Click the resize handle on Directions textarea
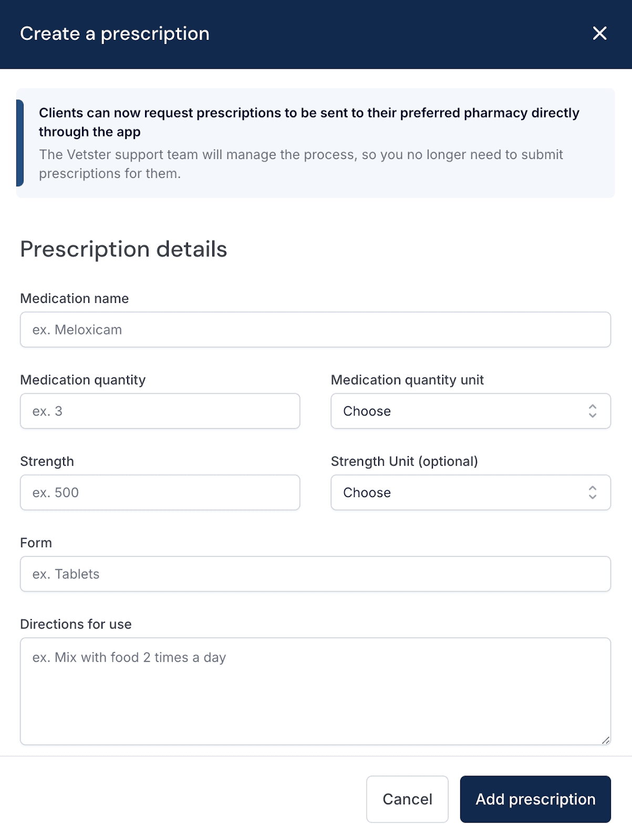632x840 pixels. click(604, 741)
